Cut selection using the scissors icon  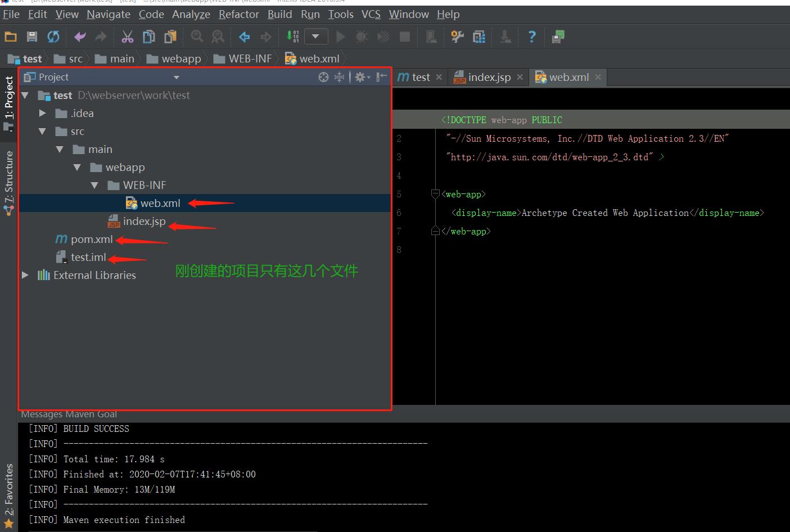tap(128, 37)
